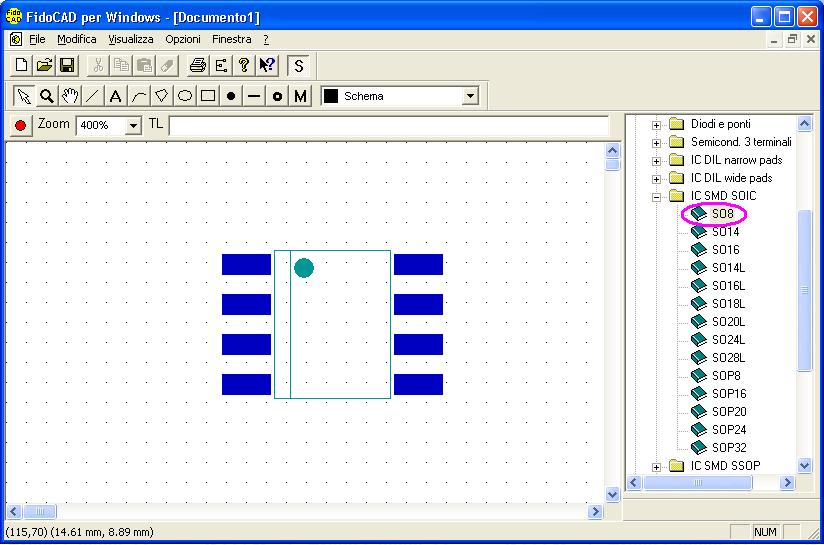This screenshot has height=545, width=824.
Task: Pick the rectangle drawing tool
Action: pos(208,96)
